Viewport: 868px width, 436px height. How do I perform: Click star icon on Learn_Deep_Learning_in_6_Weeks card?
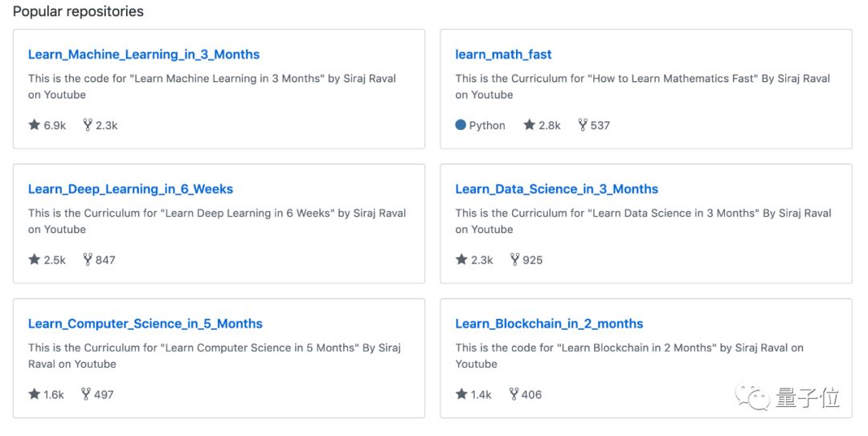click(x=35, y=259)
